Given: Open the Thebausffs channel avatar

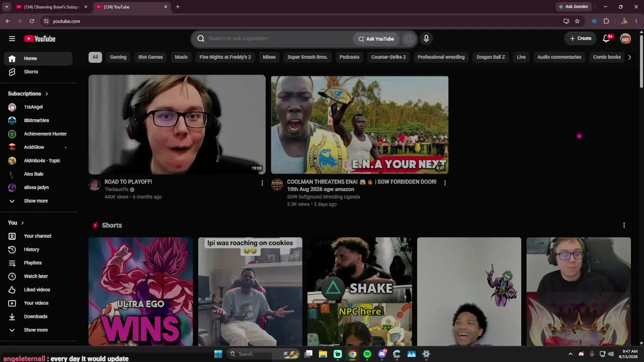Looking at the screenshot, I should click(x=95, y=185).
